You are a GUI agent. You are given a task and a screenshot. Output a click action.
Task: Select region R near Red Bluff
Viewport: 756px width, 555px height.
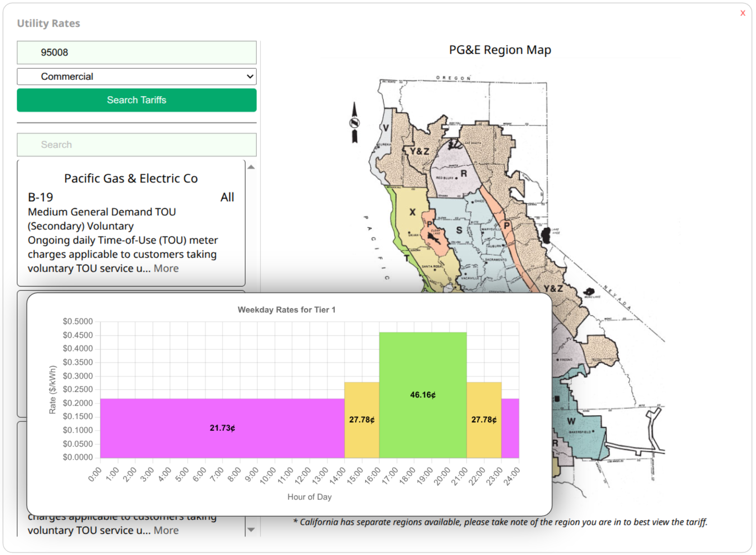pyautogui.click(x=464, y=173)
